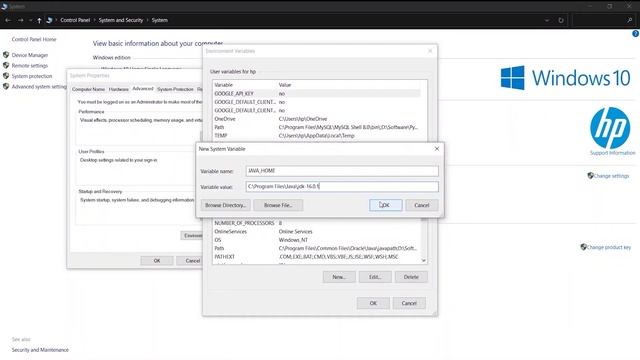This screenshot has width=640, height=360.
Task: Expand address bar history dropdown
Action: 547,20
